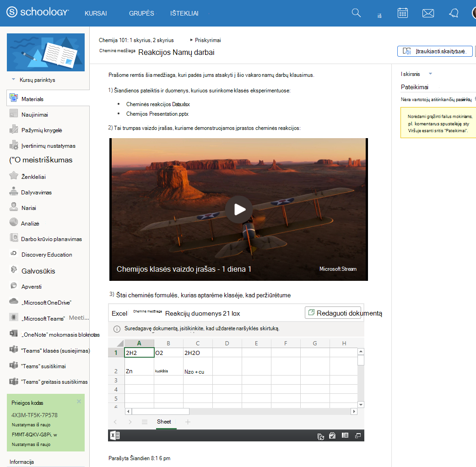Click the info icon beside Suredagavę dokumentą notice
Screen dimensions: 476x467
pyautogui.click(x=117, y=329)
